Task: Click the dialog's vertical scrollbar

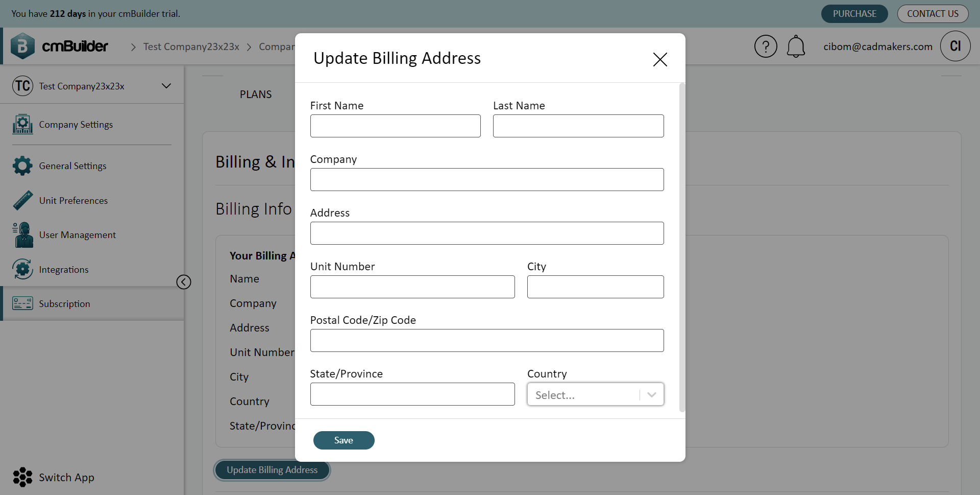Action: click(x=682, y=247)
